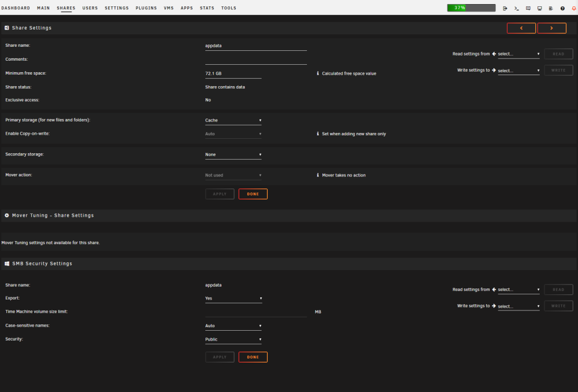Screen dimensions: 578x392
Task: Click the logout icon in top bar
Action: (x=505, y=8)
